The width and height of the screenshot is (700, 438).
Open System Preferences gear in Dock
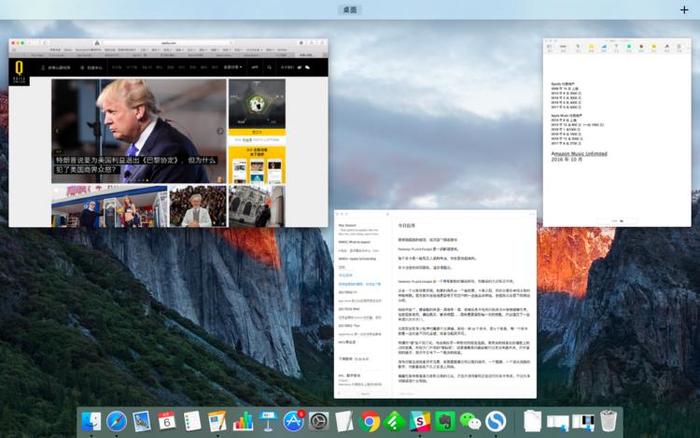[319, 421]
